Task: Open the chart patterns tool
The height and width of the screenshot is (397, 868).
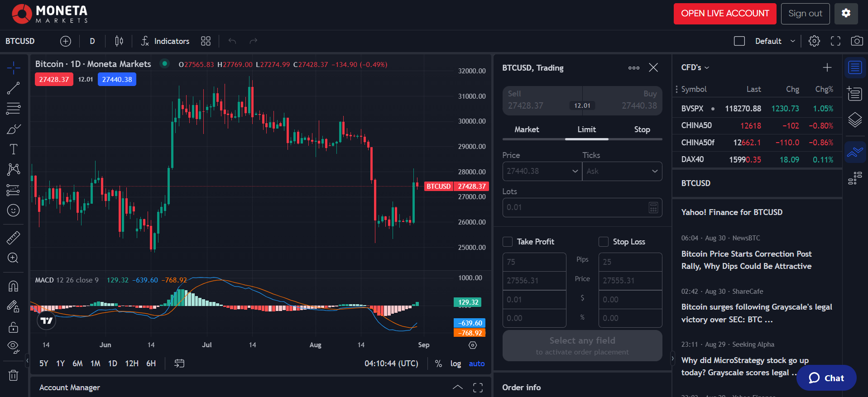Action: (14, 170)
